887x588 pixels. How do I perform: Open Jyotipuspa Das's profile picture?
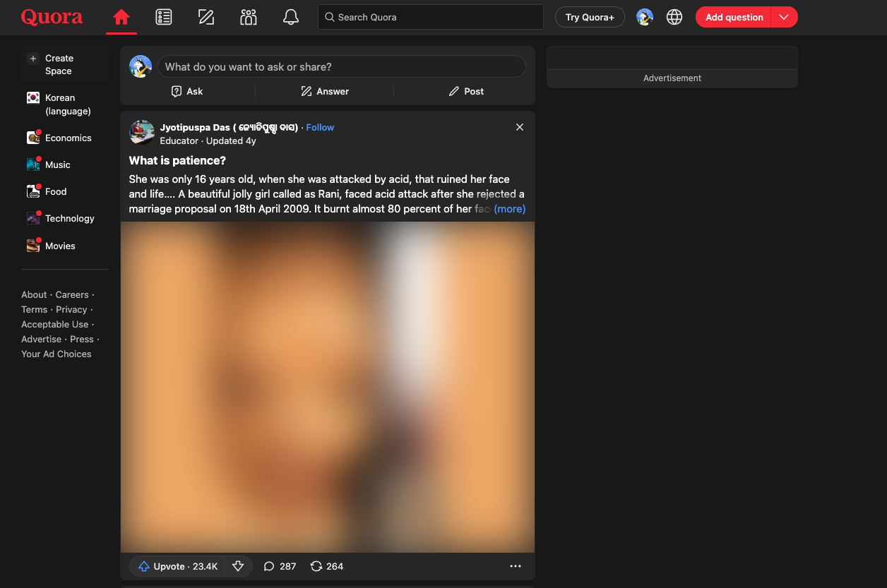click(x=142, y=132)
